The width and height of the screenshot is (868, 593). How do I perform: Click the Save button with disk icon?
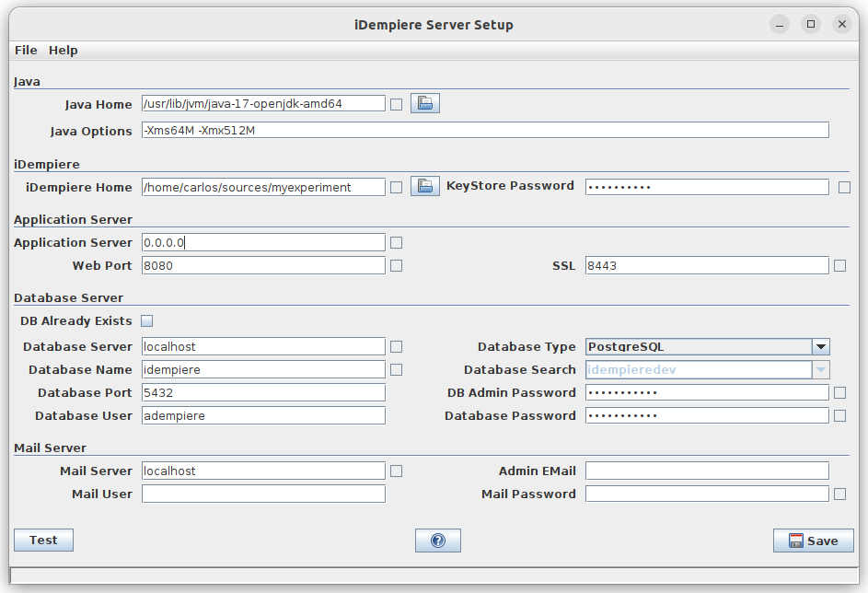coord(813,541)
